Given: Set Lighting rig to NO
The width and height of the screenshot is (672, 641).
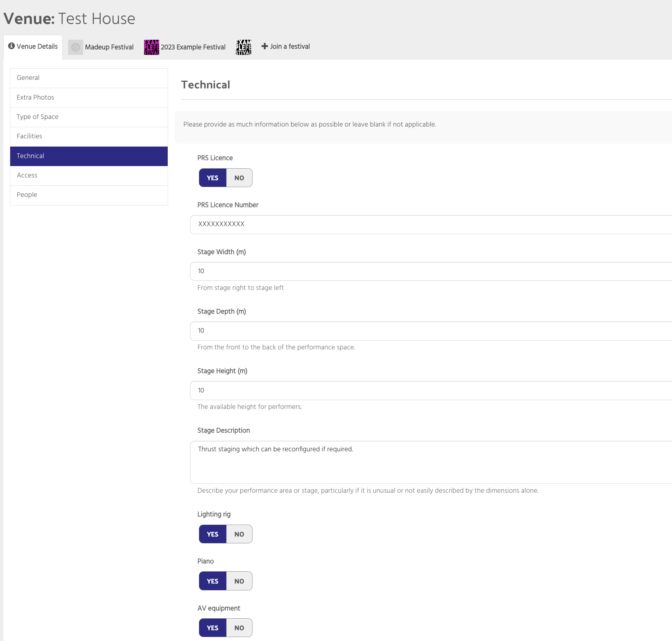Looking at the screenshot, I should [239, 534].
